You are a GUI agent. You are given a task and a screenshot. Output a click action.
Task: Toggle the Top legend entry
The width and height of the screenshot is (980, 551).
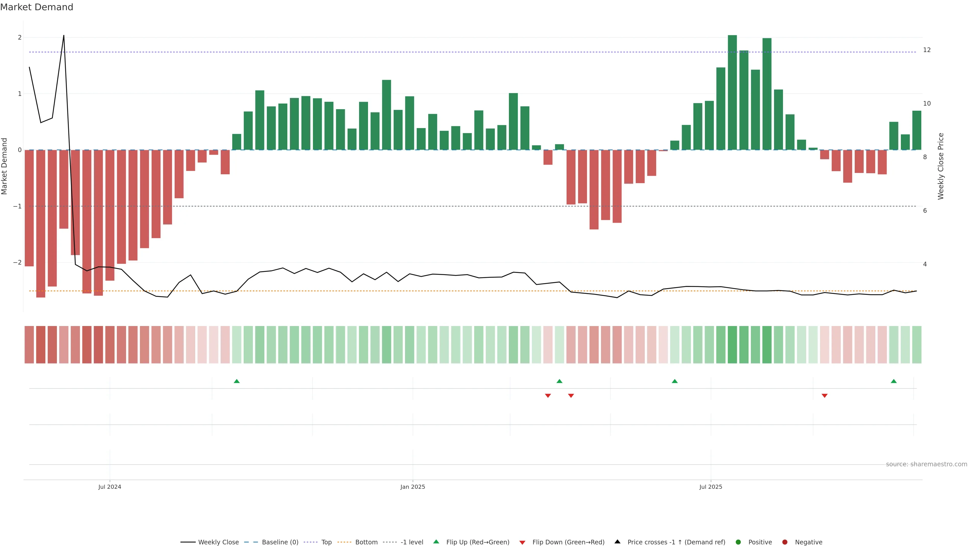[326, 542]
